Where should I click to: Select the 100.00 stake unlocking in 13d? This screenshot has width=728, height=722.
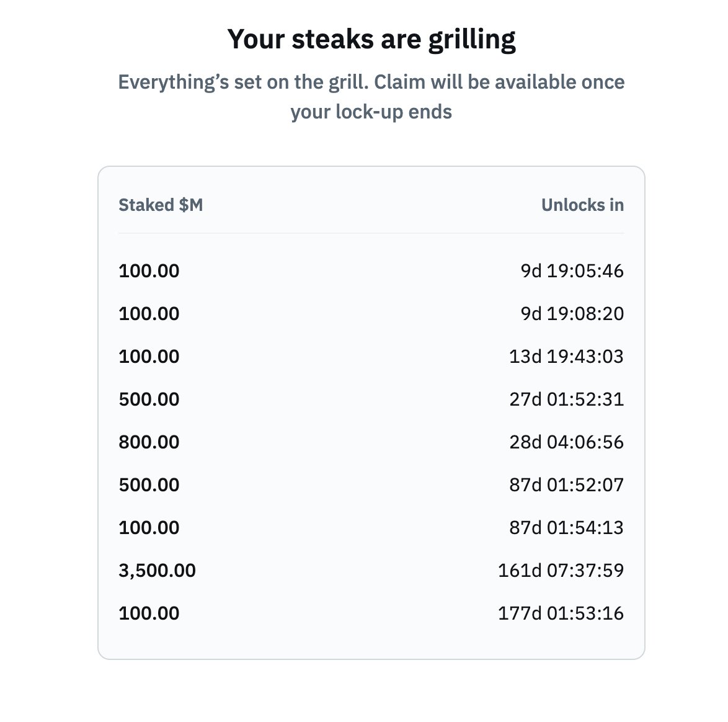click(x=149, y=357)
